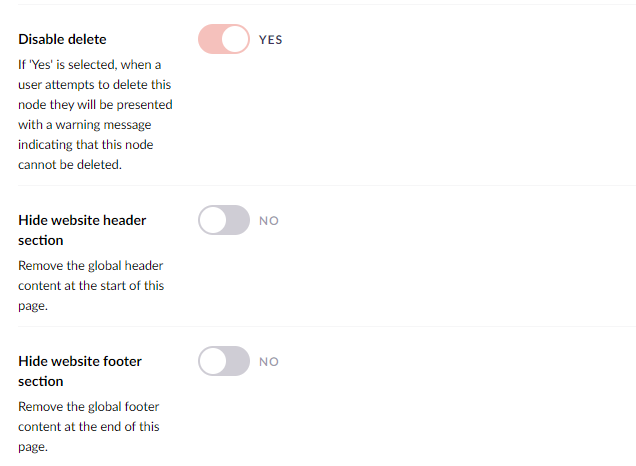This screenshot has width=636, height=466.
Task: Enable the Hide website footer section toggle
Action: [x=224, y=361]
